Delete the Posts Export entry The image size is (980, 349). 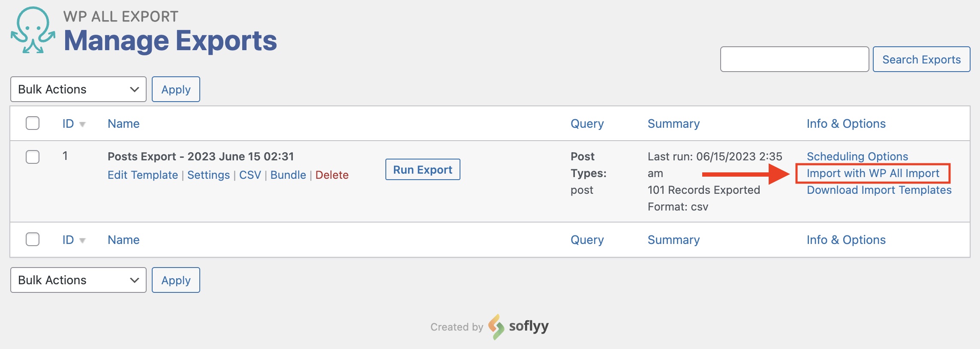(332, 175)
